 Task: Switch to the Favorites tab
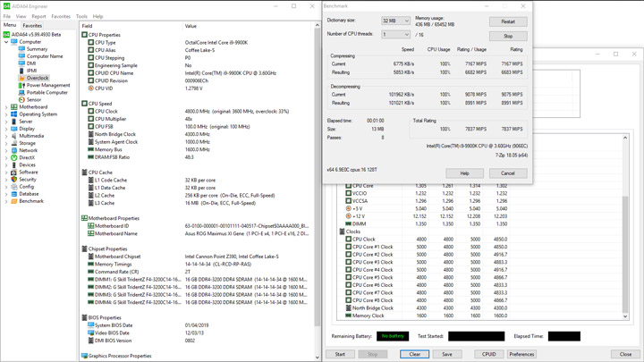(x=32, y=25)
